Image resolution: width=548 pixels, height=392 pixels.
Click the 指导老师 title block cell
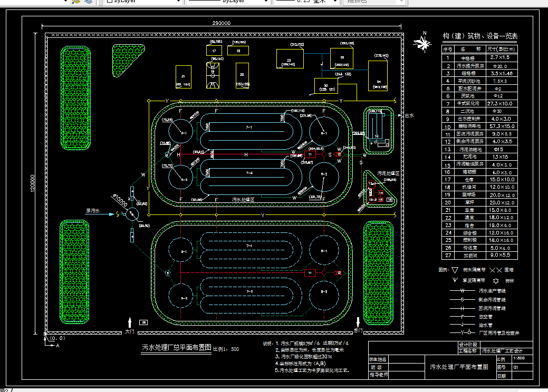(x=379, y=375)
